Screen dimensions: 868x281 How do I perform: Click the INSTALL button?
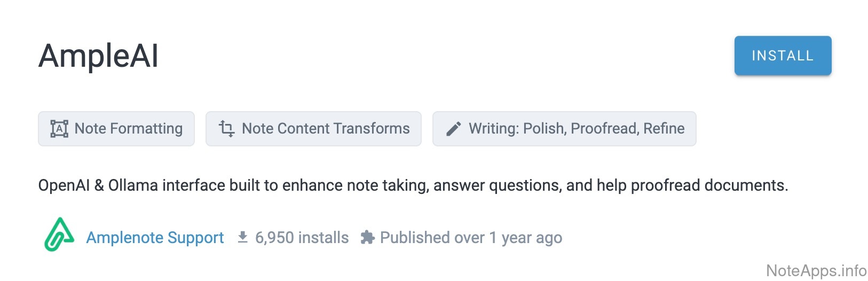click(782, 56)
